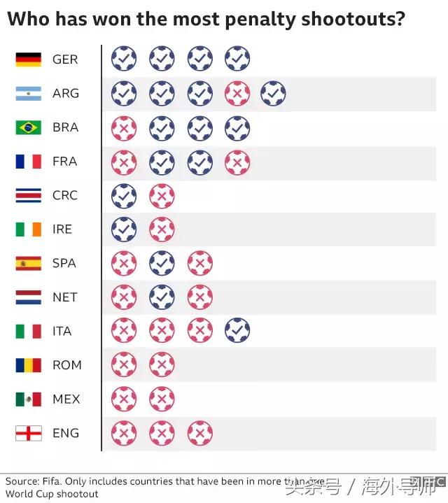
Task: Click the Germany flag icon
Action: (29, 59)
